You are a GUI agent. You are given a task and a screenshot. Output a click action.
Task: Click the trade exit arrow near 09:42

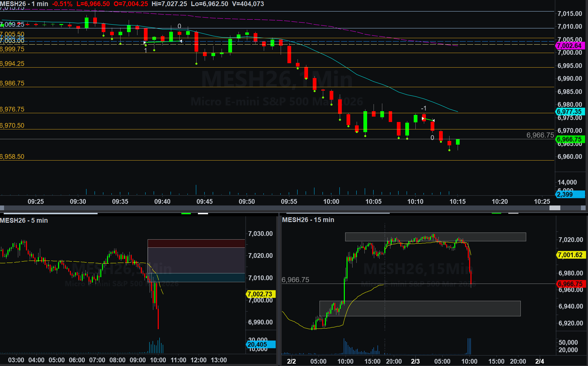(x=181, y=41)
